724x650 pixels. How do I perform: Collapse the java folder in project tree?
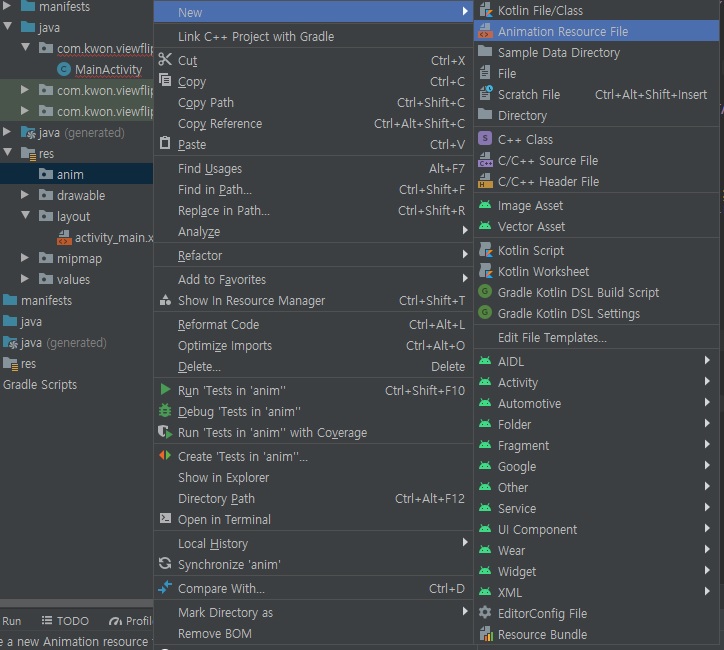coord(8,26)
